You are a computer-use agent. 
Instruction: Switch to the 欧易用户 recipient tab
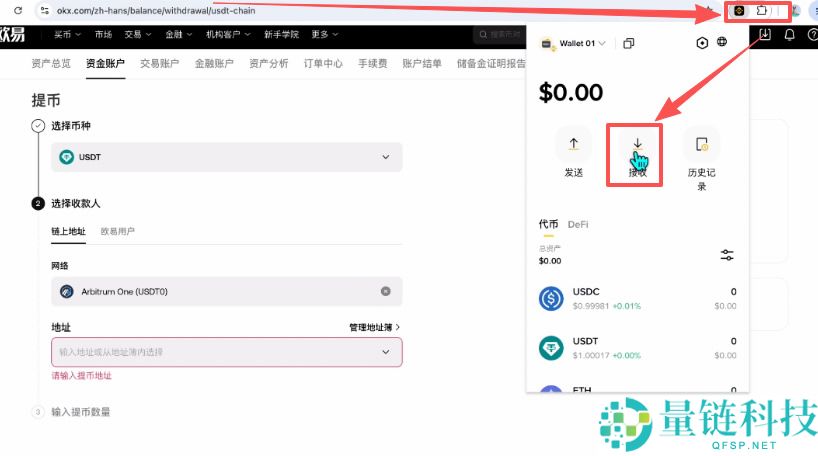click(x=117, y=231)
